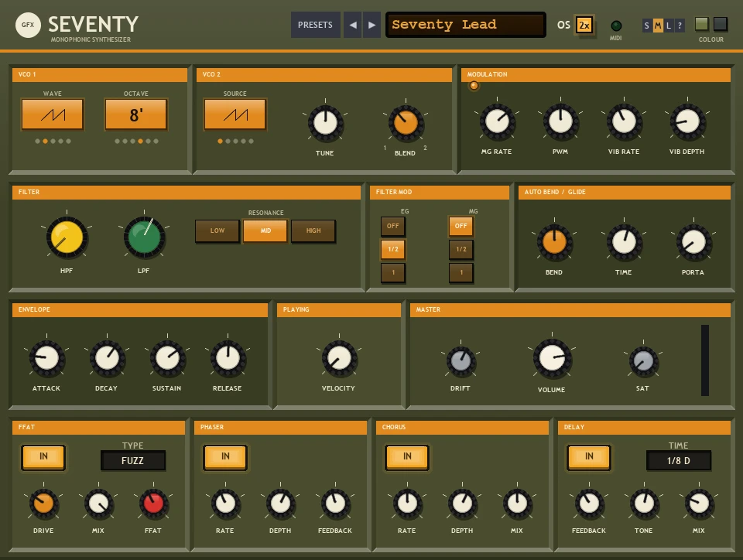Screen dimensions: 743x560
Task: Toggle the PHASER IN button
Action: coord(225,457)
